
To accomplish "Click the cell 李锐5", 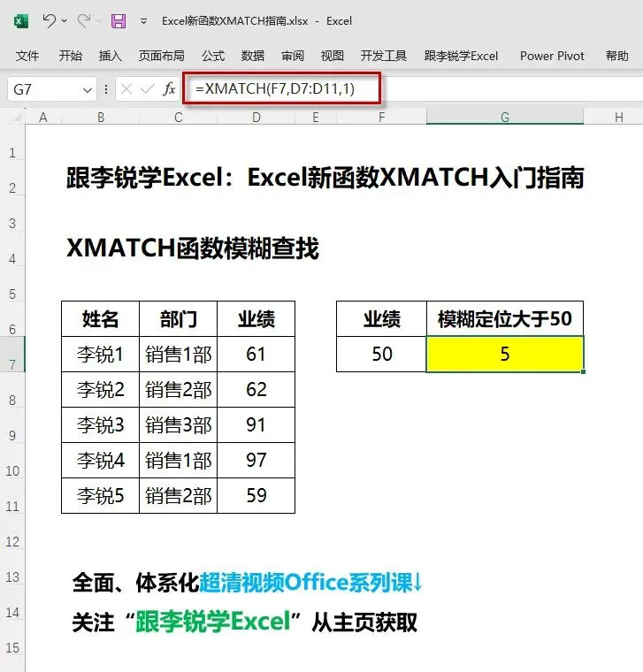I will point(100,495).
